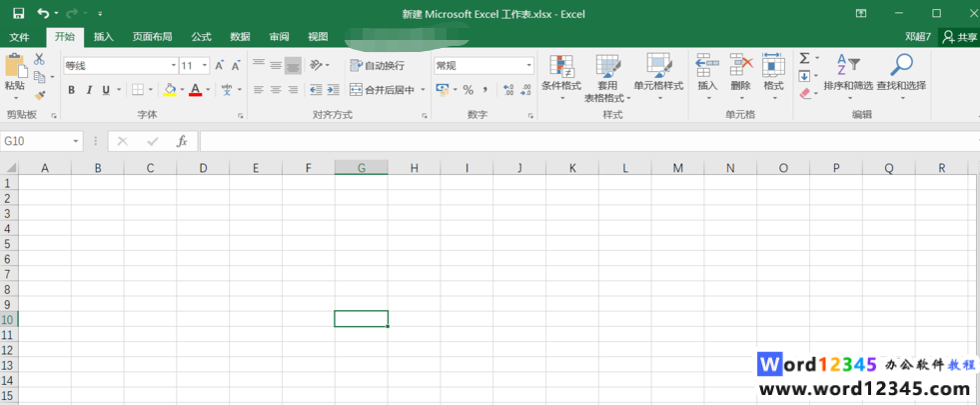980x405 pixels.
Task: Open fill color dropdown arrow
Action: coord(182,90)
